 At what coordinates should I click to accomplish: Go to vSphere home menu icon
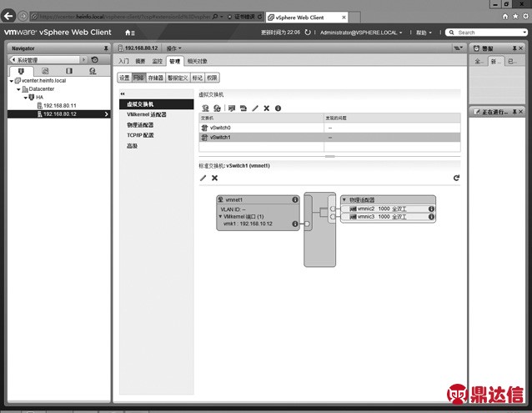point(129,33)
